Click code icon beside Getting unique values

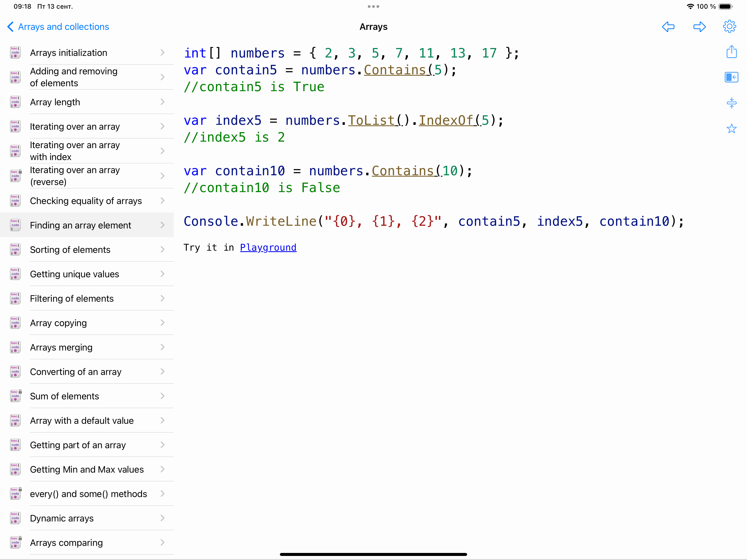[x=15, y=274]
